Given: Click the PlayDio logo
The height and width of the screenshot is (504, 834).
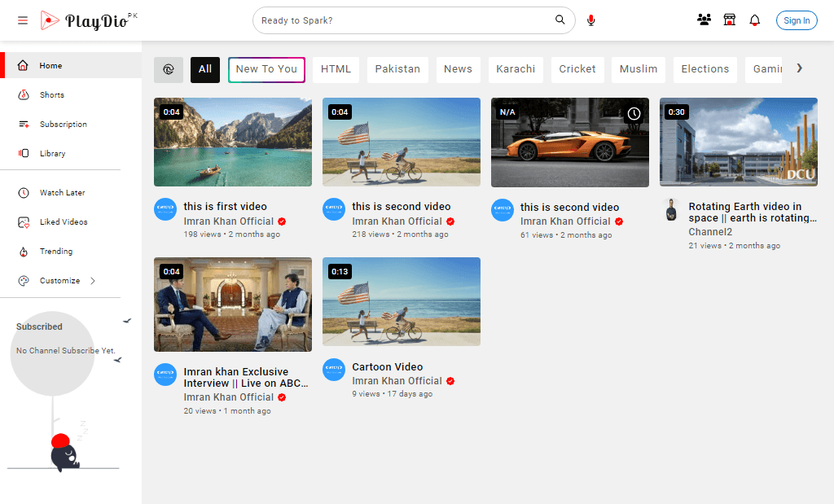Looking at the screenshot, I should tap(88, 20).
